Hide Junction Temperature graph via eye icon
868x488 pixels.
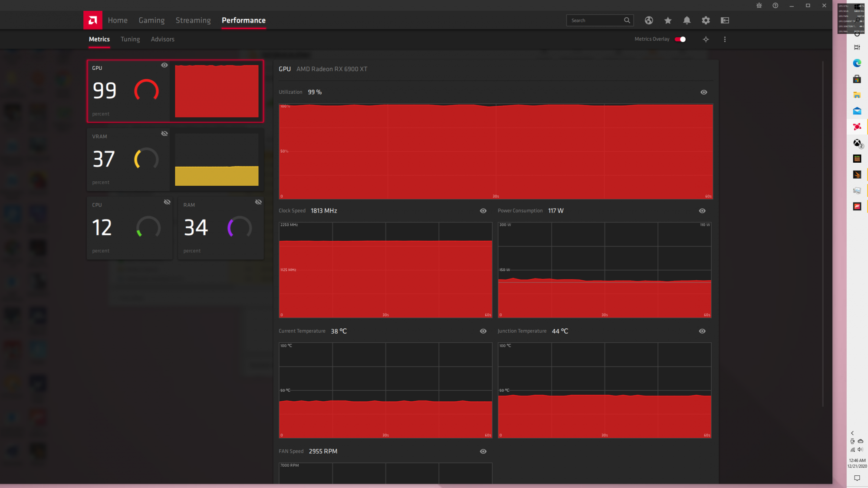coord(702,331)
